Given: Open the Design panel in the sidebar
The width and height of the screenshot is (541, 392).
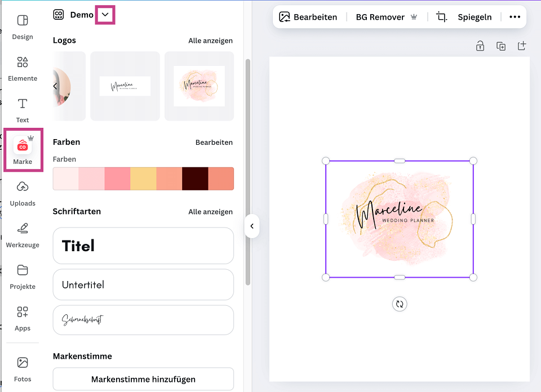Looking at the screenshot, I should (23, 26).
